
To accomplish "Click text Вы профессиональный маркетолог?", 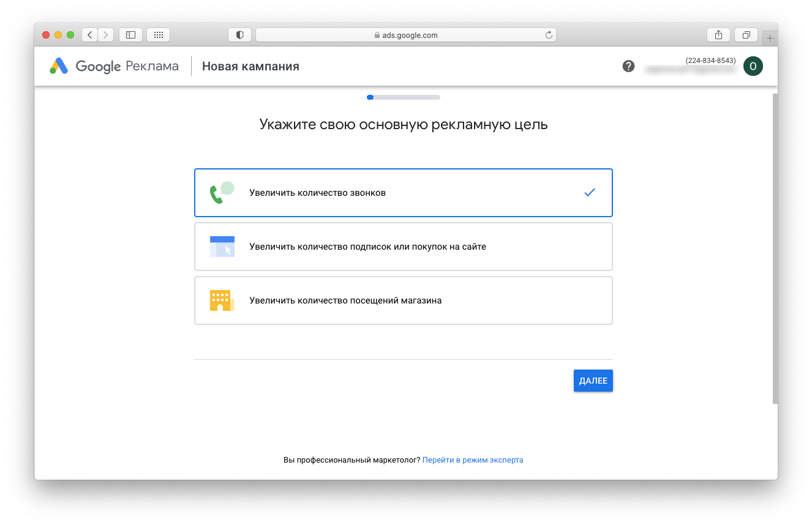I will [x=352, y=460].
